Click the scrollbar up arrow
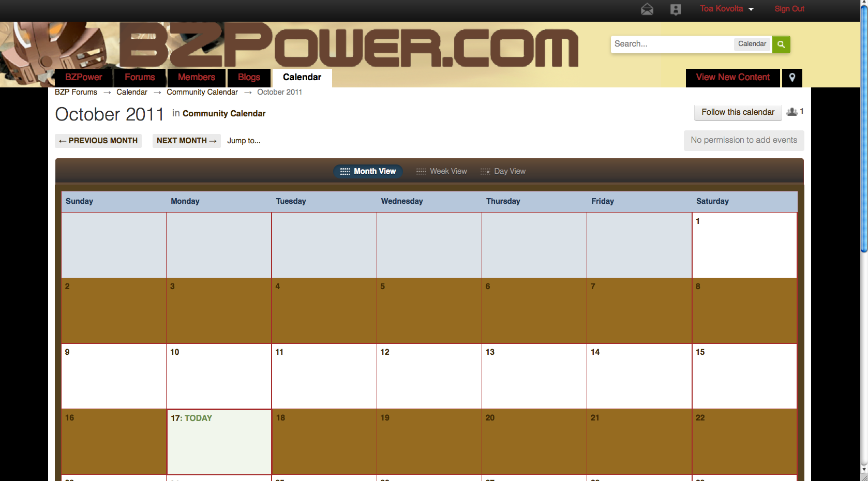 pyautogui.click(x=864, y=3)
